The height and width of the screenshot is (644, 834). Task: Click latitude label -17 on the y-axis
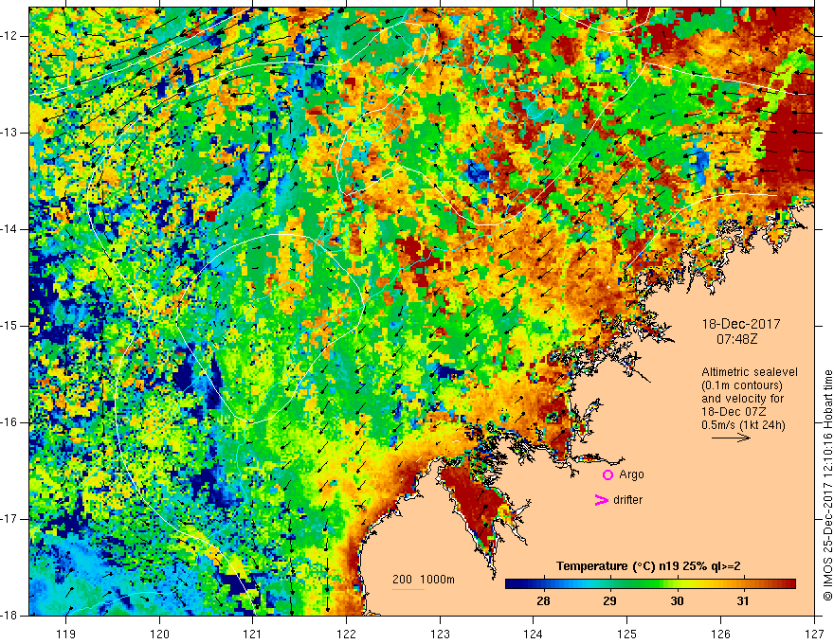click(x=9, y=519)
